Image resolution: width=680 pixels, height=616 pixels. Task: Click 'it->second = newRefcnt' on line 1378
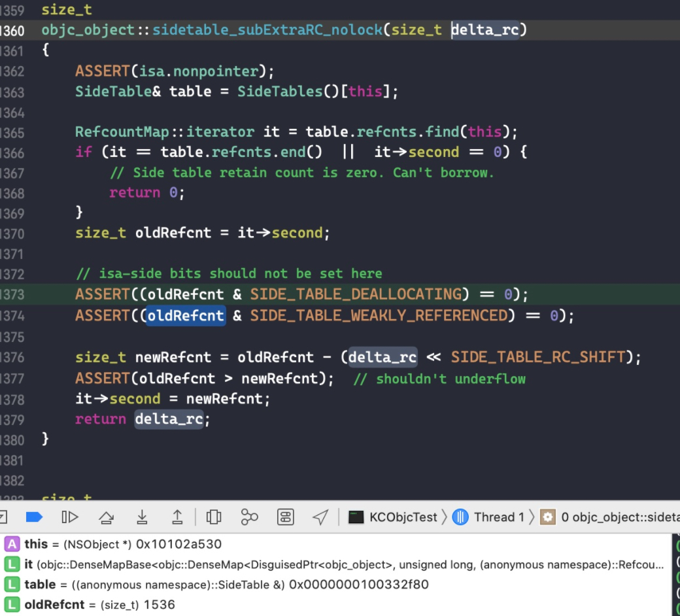coord(172,399)
